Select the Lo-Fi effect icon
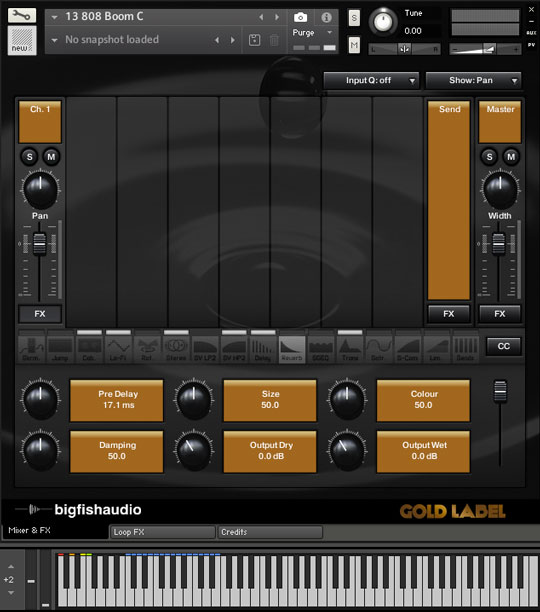 pos(118,350)
